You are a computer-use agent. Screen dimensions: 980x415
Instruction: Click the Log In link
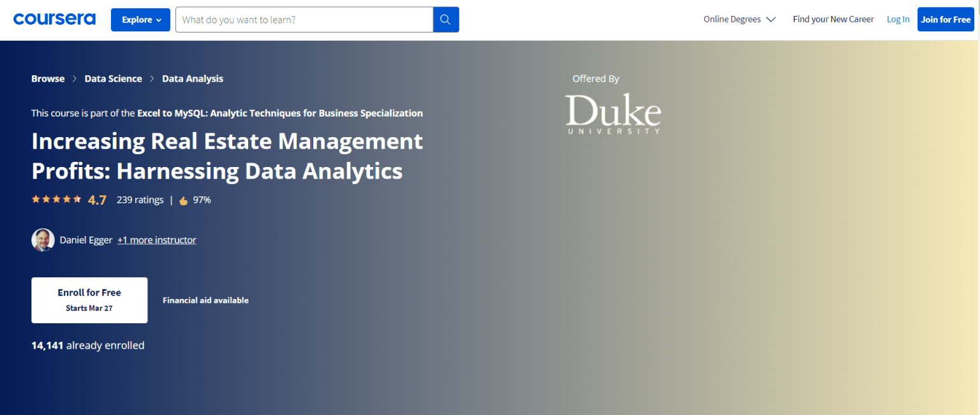[x=898, y=19]
